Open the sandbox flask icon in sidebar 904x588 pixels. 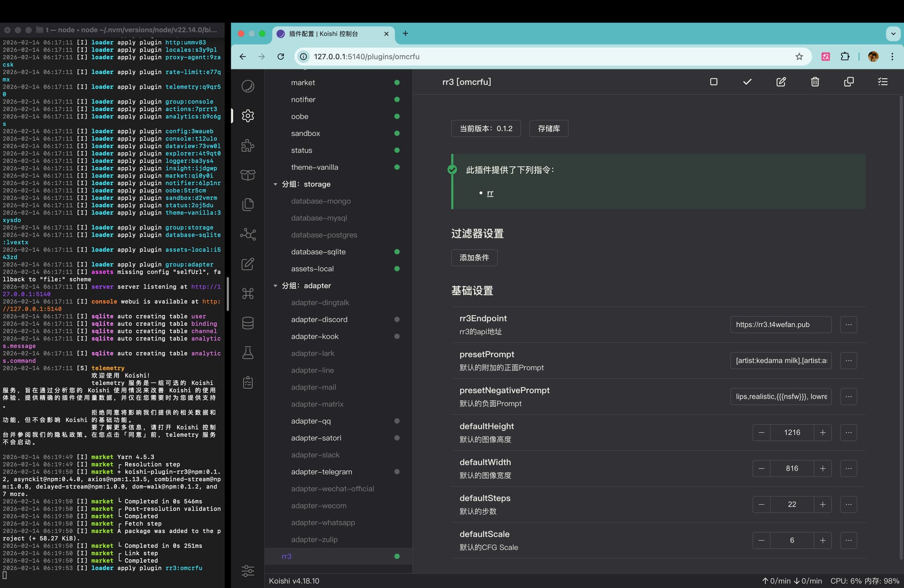coord(248,353)
